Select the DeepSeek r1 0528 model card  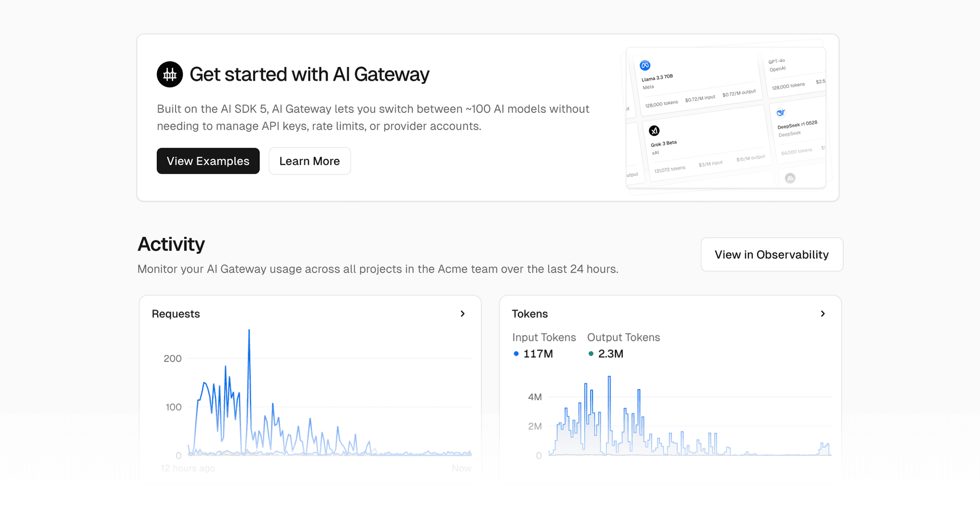click(797, 134)
